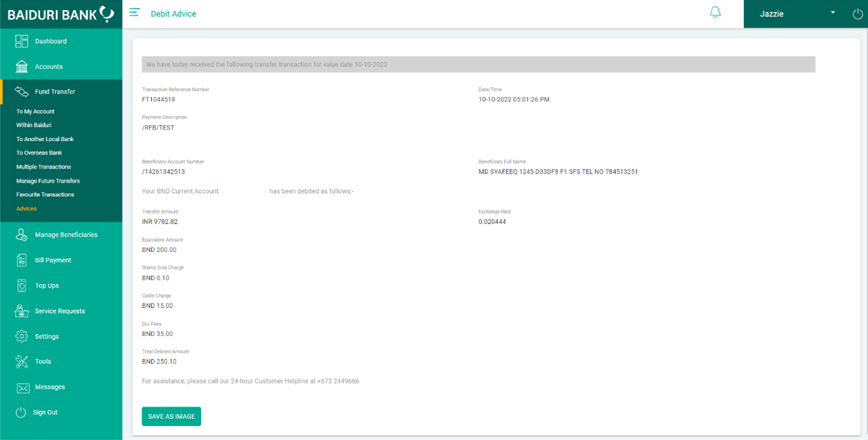868x440 pixels.
Task: Click Sign Out label in sidebar
Action: coord(45,413)
